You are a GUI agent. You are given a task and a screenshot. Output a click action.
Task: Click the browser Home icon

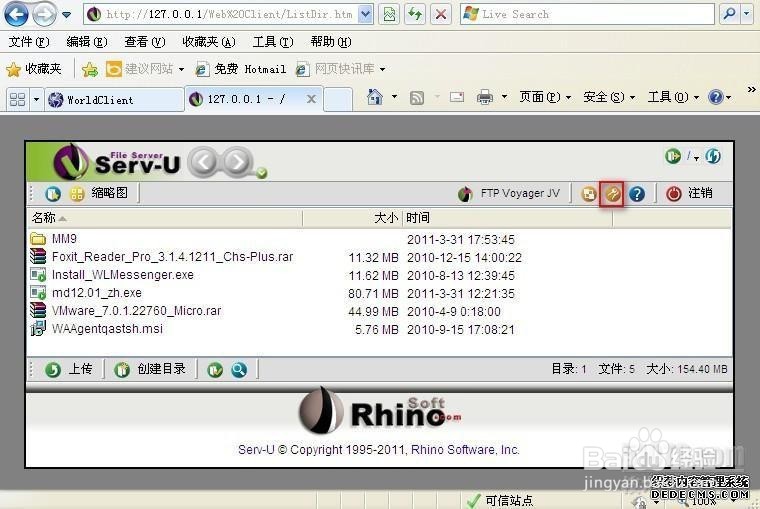375,97
